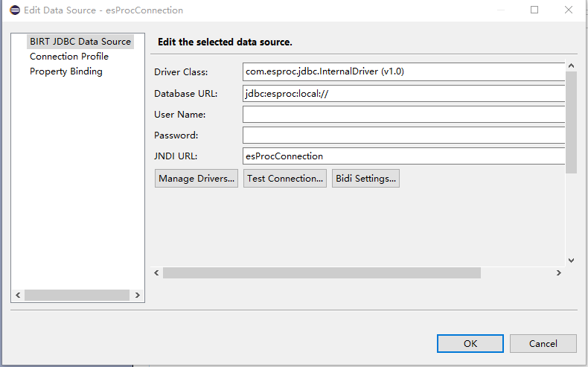
Task: Open the Property Binding page
Action: point(66,71)
